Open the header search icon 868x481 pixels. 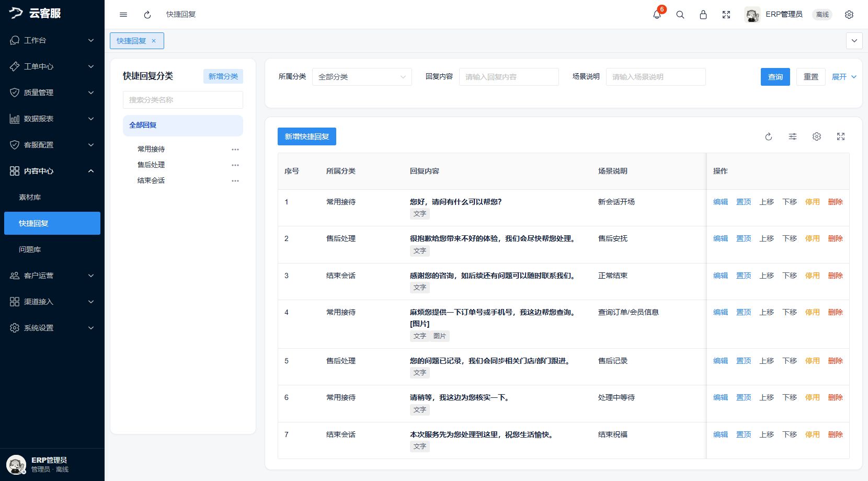click(x=680, y=15)
